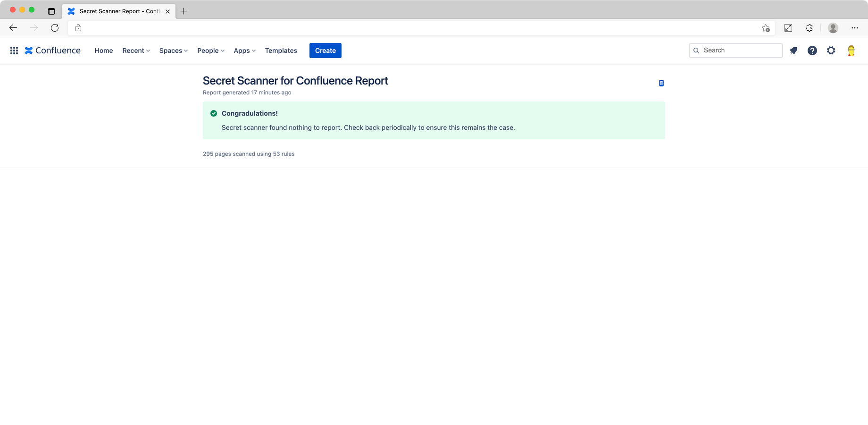Viewport: 868px width, 425px height.
Task: Click the browser screenshot capture icon
Action: pyautogui.click(x=788, y=28)
